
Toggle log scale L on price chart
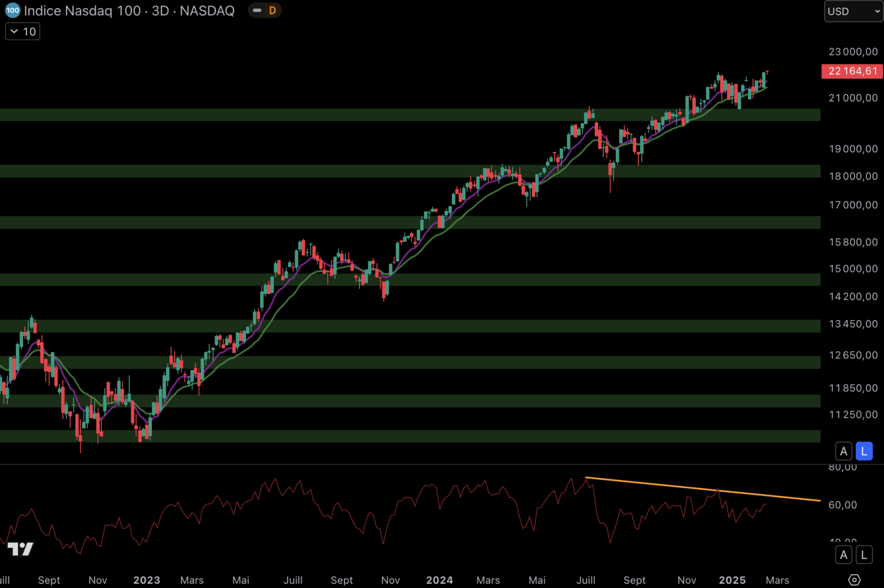tap(864, 451)
